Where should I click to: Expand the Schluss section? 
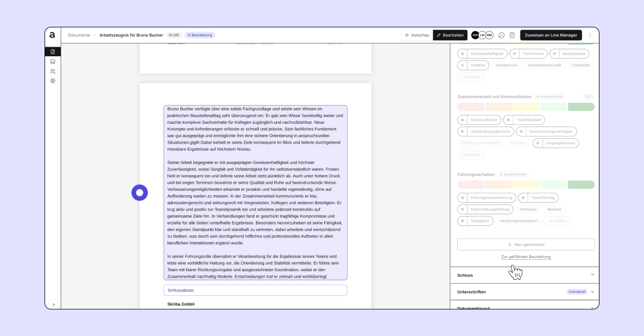(525, 275)
